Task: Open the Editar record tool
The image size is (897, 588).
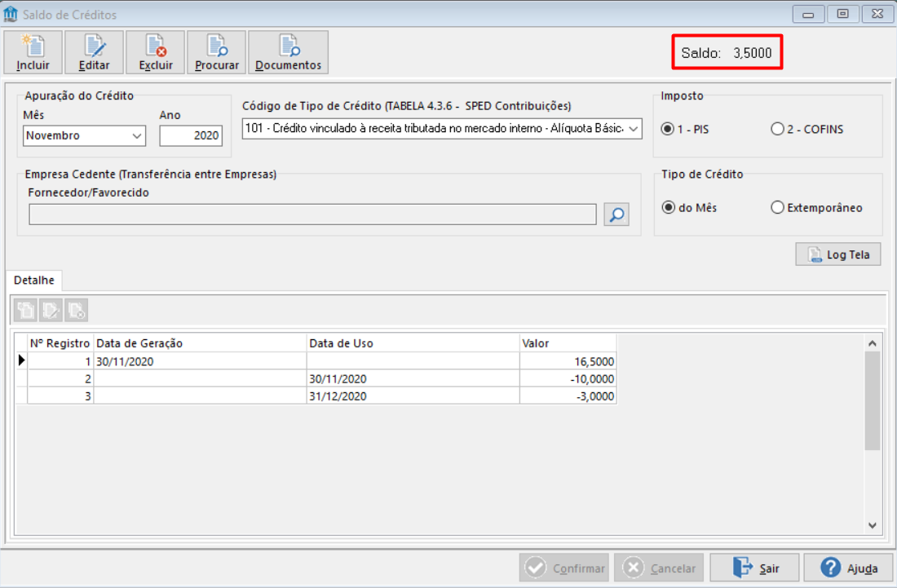Action: (94, 53)
